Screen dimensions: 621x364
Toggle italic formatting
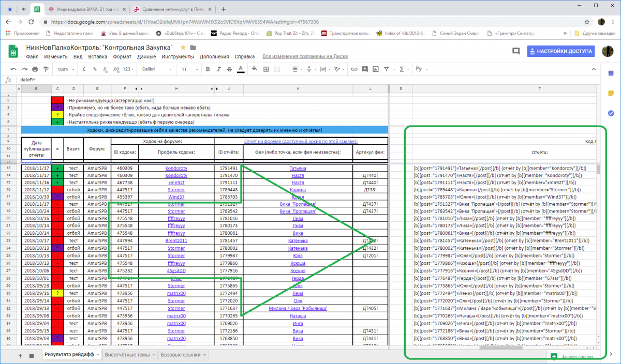(x=218, y=69)
